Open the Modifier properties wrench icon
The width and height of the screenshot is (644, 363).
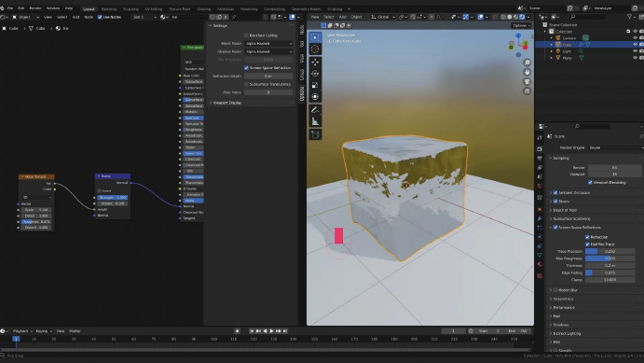click(540, 218)
